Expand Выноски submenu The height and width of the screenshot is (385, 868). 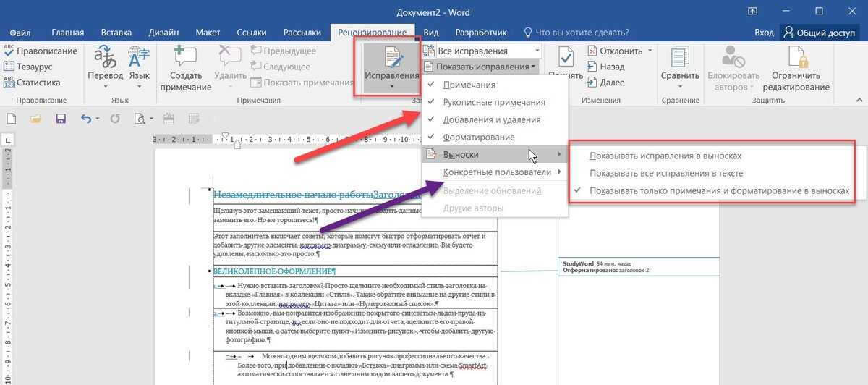[x=495, y=154]
